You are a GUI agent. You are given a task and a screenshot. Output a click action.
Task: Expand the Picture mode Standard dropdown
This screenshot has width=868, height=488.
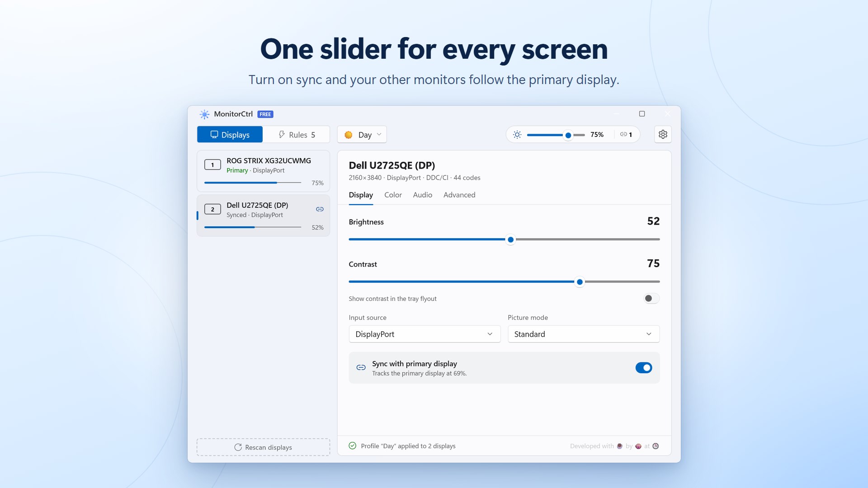pos(584,334)
